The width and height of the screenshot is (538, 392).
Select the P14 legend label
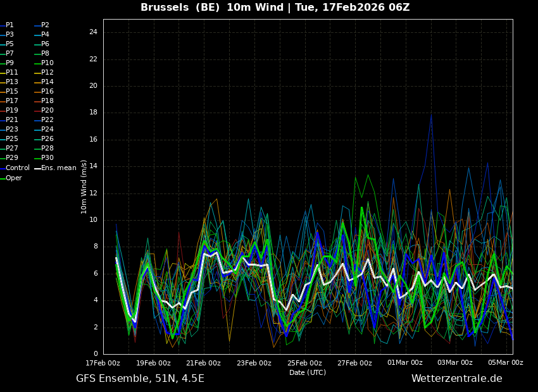(x=47, y=82)
